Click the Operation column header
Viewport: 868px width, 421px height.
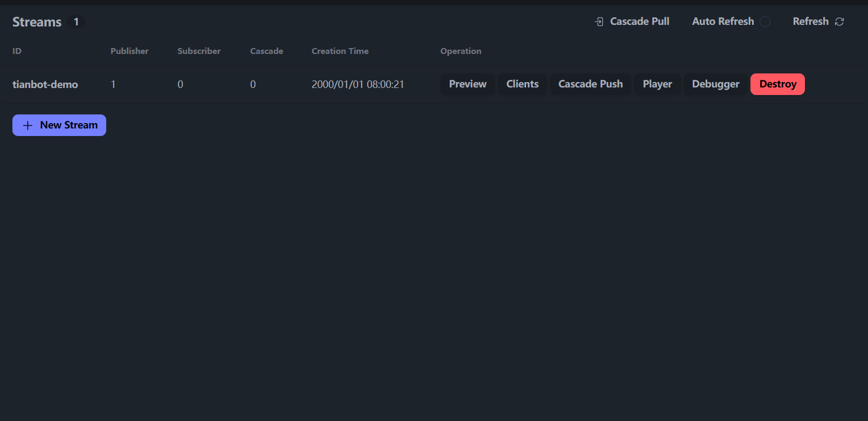tap(461, 51)
